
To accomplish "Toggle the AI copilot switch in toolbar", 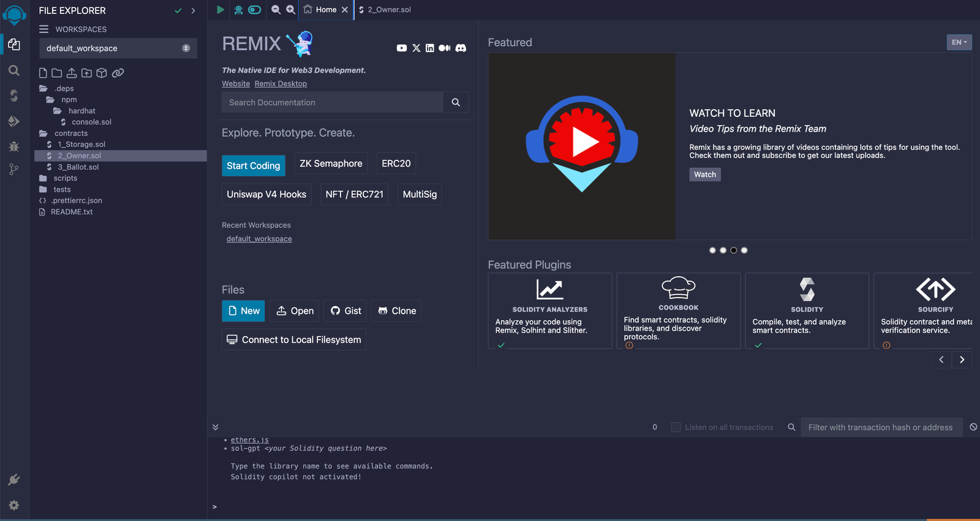I will click(255, 10).
